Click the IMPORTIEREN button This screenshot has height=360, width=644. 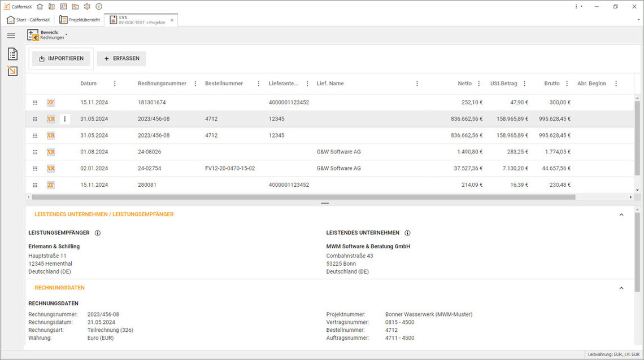pyautogui.click(x=61, y=59)
